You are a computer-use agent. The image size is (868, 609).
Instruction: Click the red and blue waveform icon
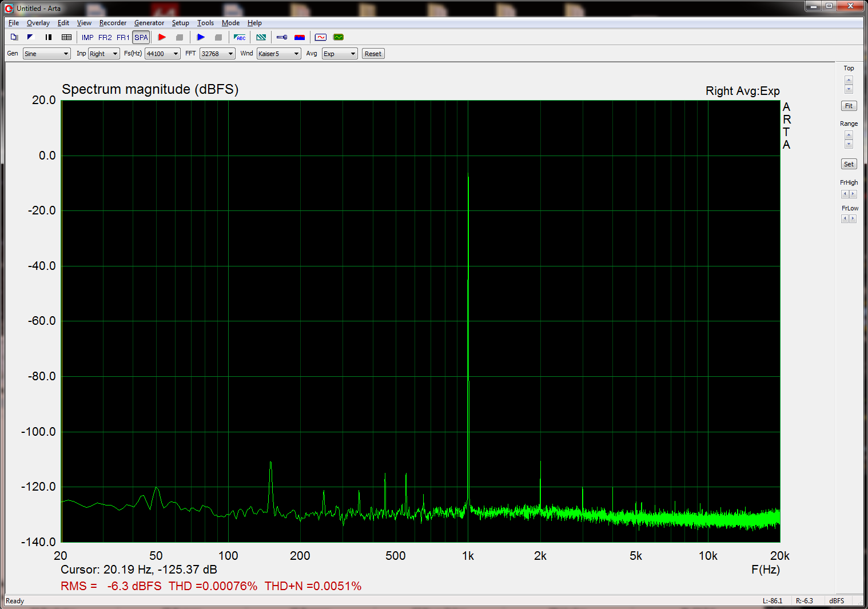point(300,37)
